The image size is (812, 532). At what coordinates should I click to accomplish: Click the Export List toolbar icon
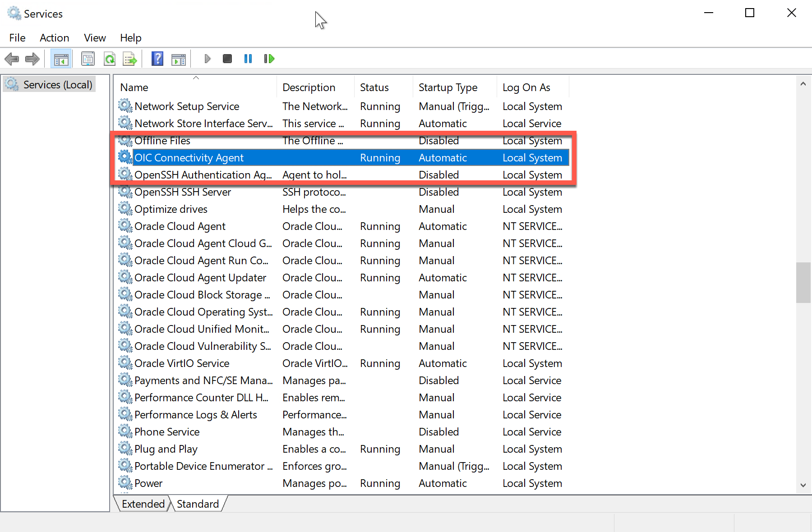[x=130, y=59]
